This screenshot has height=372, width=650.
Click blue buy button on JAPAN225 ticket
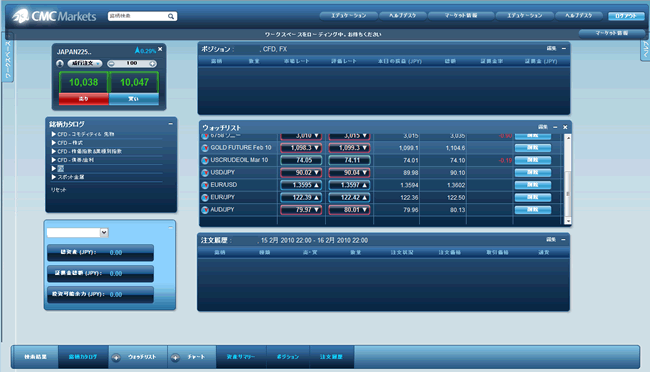[x=133, y=99]
